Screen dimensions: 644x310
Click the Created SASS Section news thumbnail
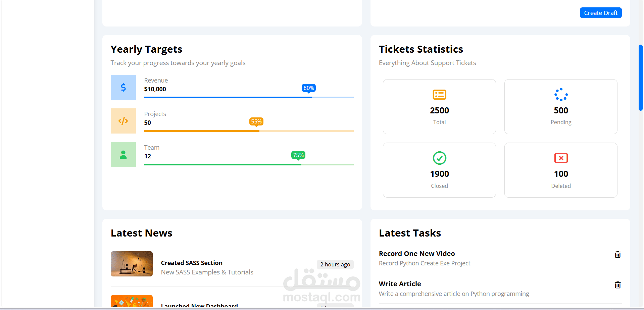[x=132, y=264]
